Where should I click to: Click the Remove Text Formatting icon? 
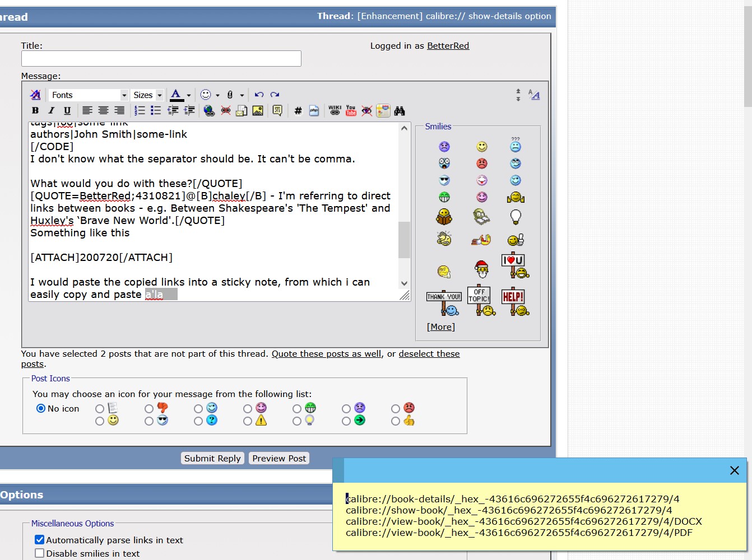(x=35, y=95)
